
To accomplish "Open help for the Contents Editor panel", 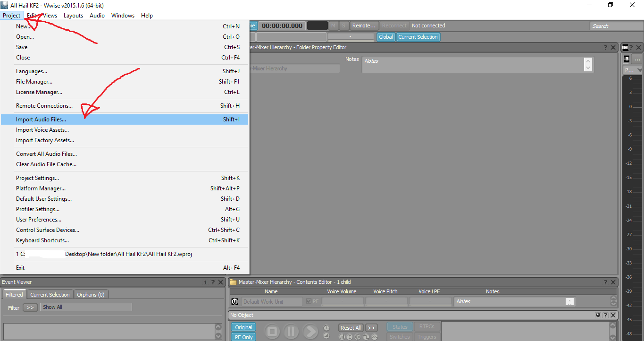I will tap(605, 282).
